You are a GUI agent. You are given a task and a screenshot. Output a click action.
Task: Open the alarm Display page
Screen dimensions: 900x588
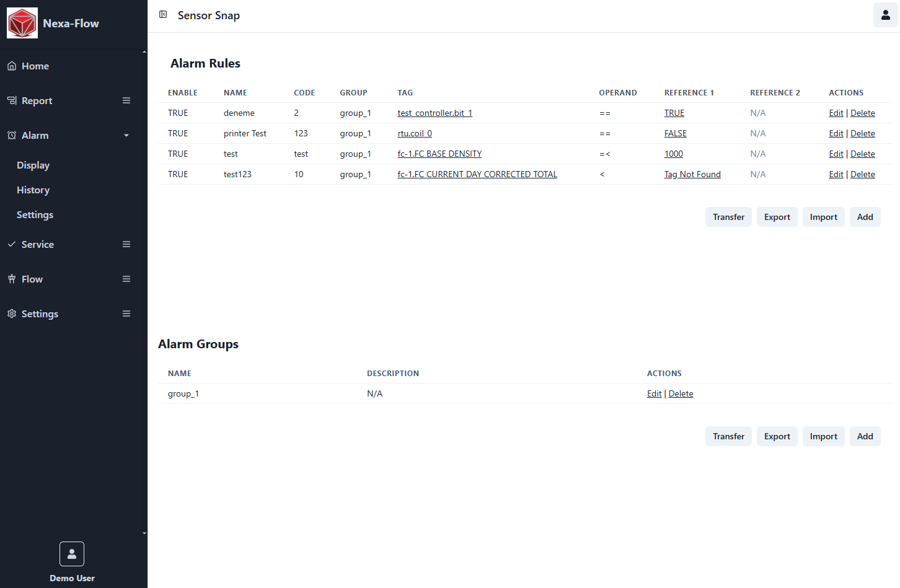click(33, 165)
